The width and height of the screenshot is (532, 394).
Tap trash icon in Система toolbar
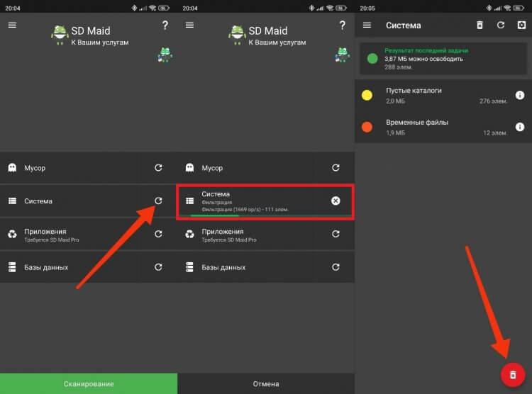pos(480,25)
